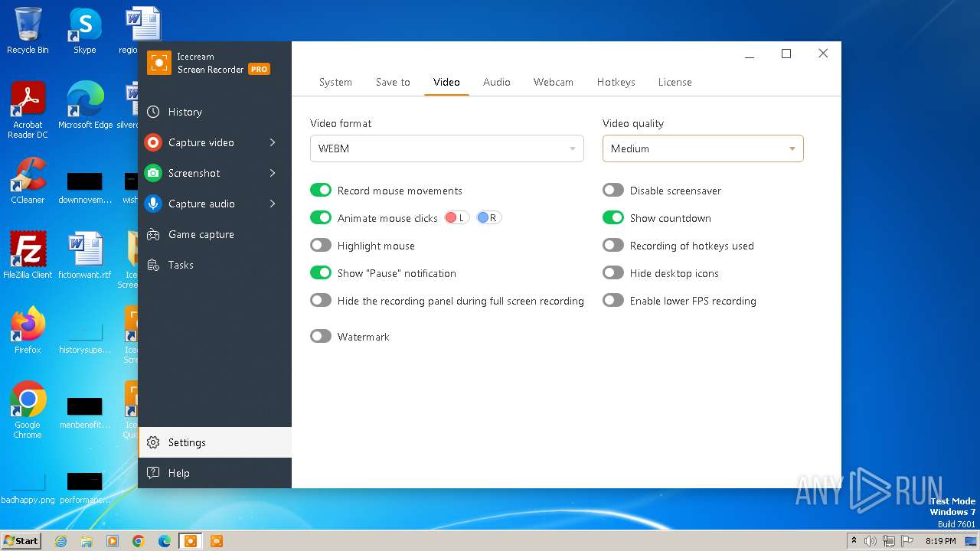Expand Capture video submenu arrow
980x551 pixels.
pyautogui.click(x=273, y=142)
